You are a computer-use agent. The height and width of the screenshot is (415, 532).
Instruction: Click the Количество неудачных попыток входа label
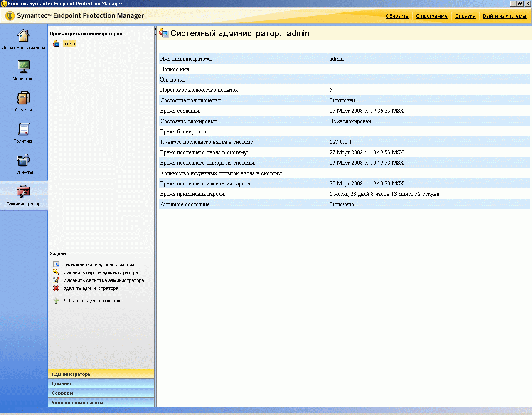221,173
